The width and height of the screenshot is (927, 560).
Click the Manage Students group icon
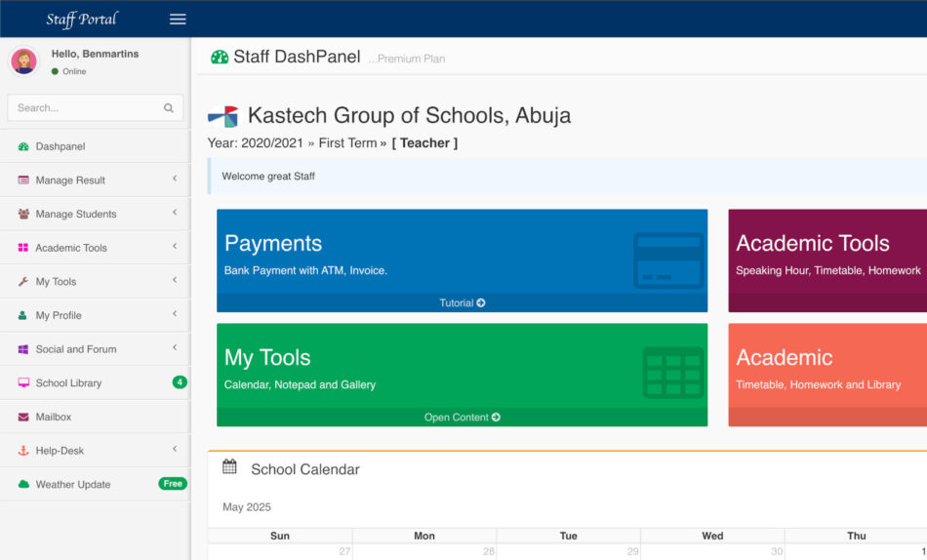pos(23,214)
